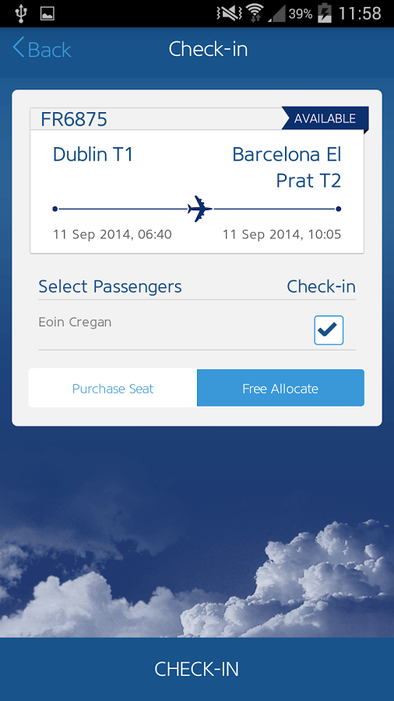Tap flight number FR6875 header
This screenshot has height=701, width=394.
click(74, 119)
